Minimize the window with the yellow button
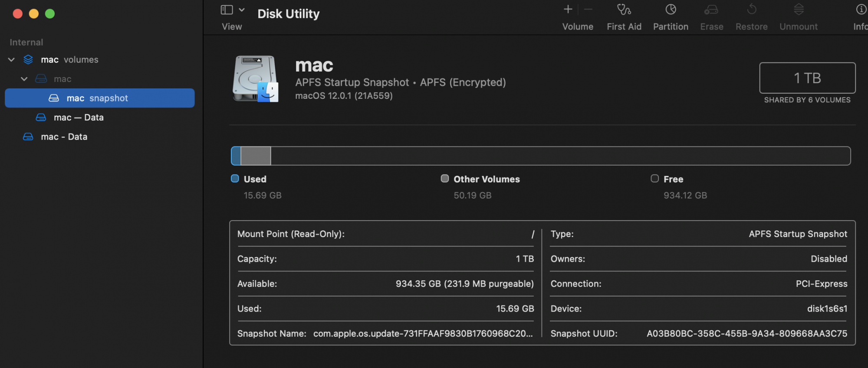868x368 pixels. pyautogui.click(x=34, y=14)
